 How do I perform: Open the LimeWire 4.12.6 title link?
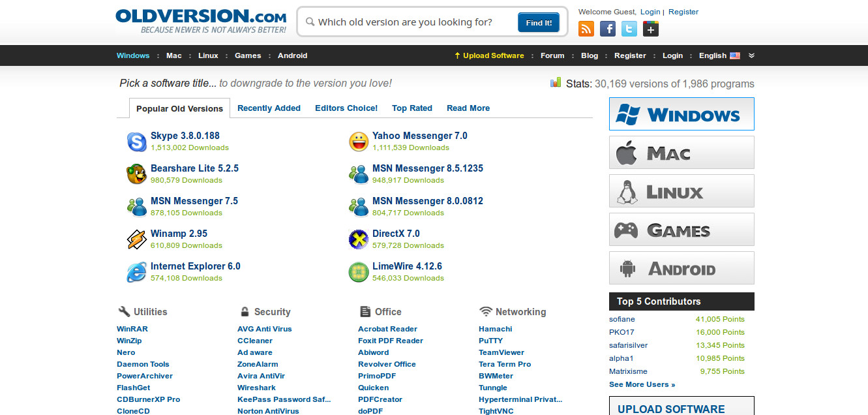coord(407,266)
